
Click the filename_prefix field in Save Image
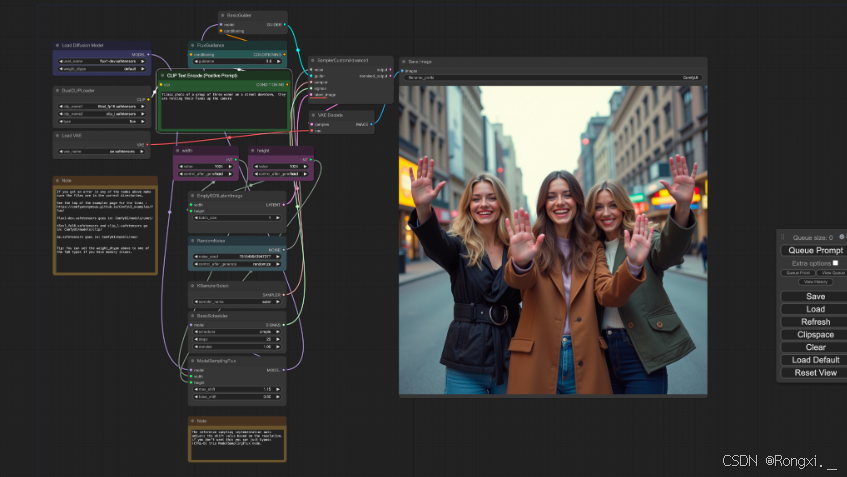[553, 78]
